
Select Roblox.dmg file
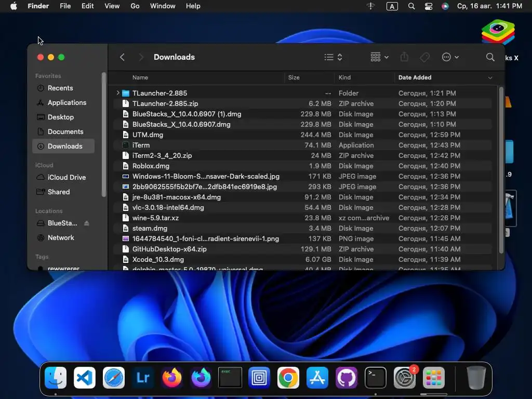[303, 166]
